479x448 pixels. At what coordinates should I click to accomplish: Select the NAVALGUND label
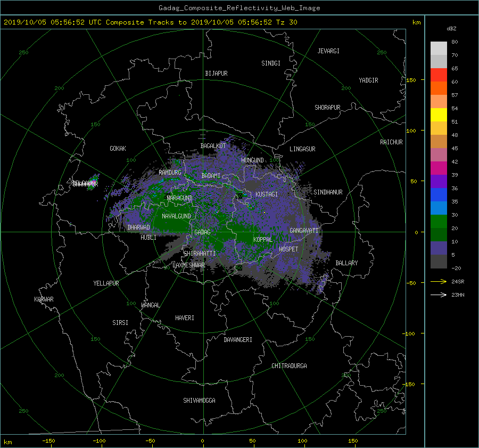click(176, 216)
